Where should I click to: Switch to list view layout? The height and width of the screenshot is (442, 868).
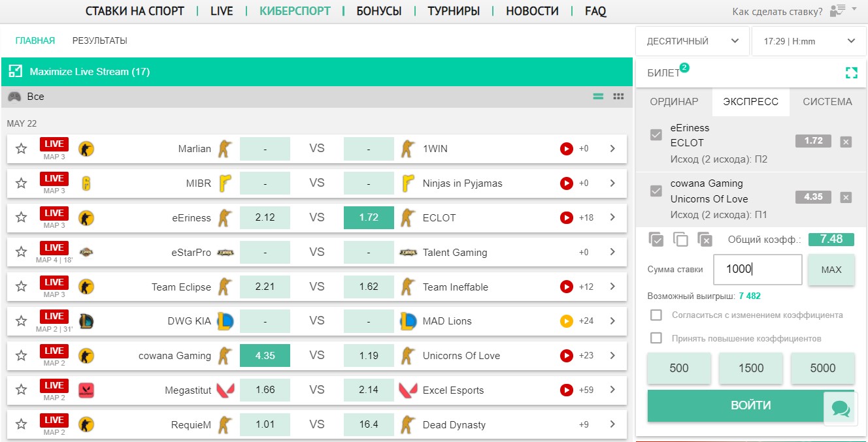[598, 97]
